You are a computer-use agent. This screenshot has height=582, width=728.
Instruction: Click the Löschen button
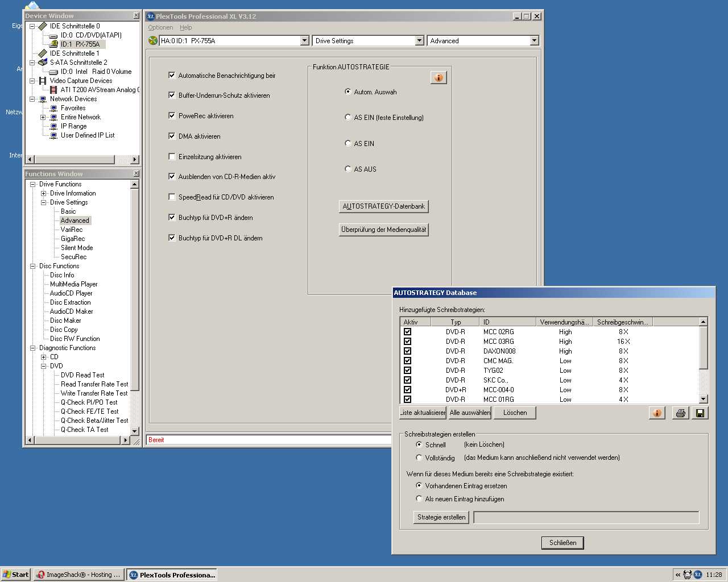coord(515,413)
